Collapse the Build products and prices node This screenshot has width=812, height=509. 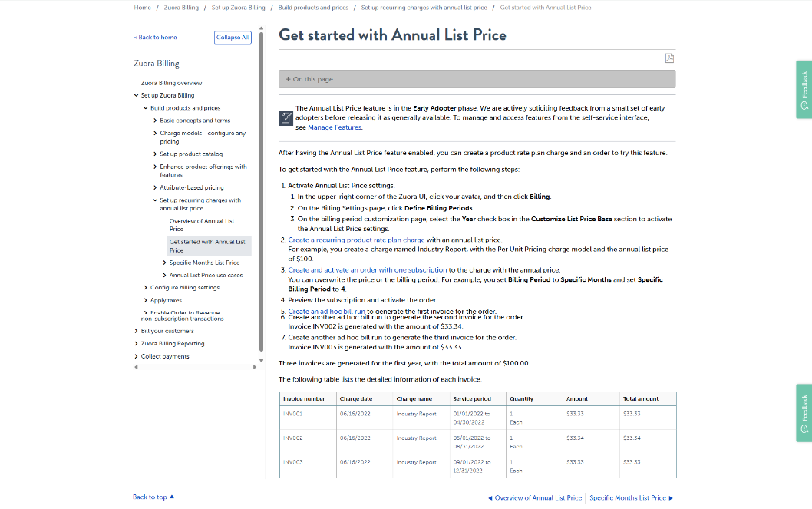146,108
